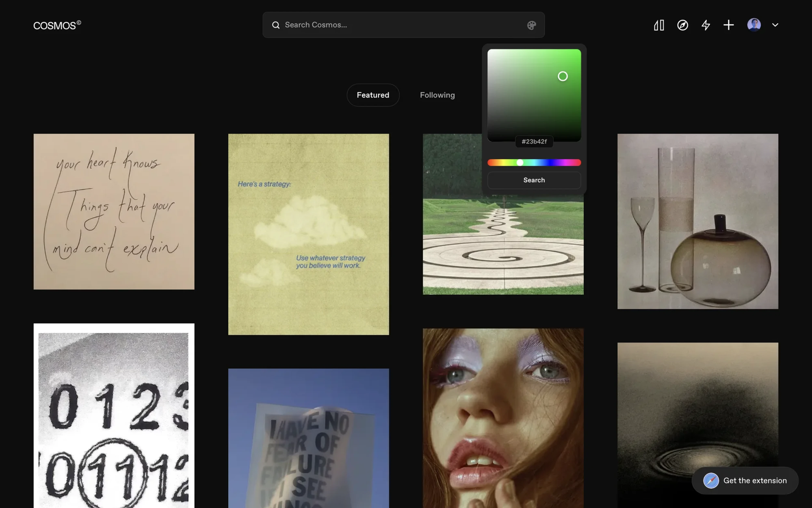Toggle the color palette search icon
The width and height of the screenshot is (812, 508).
click(531, 25)
